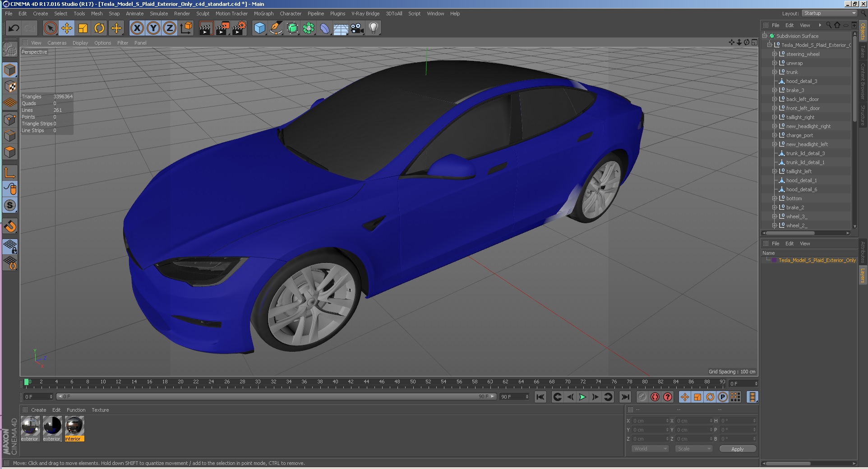The width and height of the screenshot is (868, 469).
Task: Open the MoGraph array generator icon
Action: click(309, 28)
